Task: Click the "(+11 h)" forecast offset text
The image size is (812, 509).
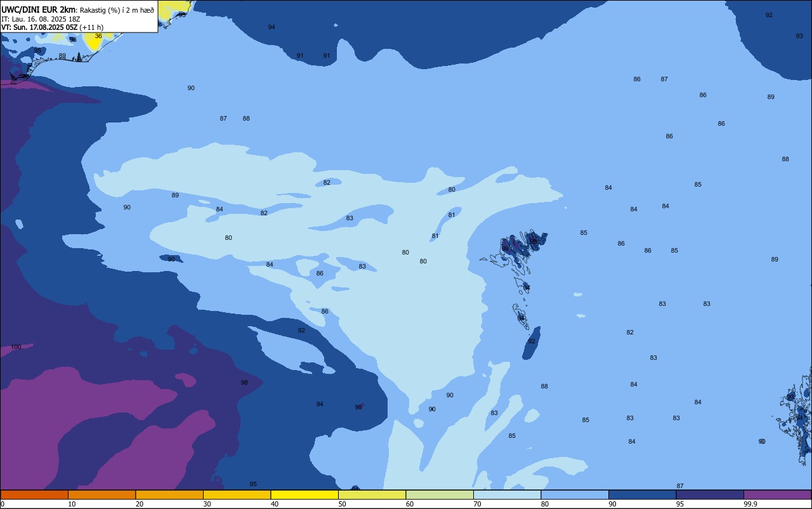Action: (x=91, y=27)
